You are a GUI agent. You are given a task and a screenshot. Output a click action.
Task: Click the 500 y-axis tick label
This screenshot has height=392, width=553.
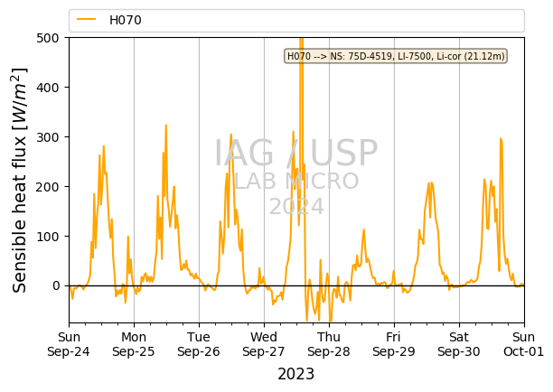point(48,38)
